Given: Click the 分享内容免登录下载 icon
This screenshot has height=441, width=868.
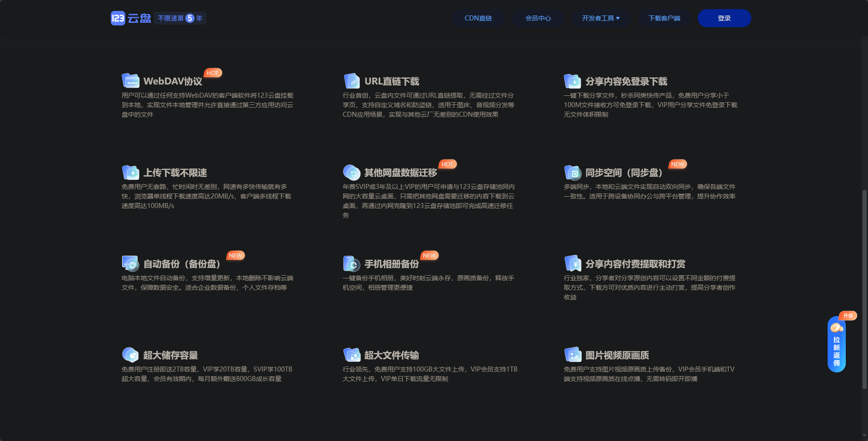Looking at the screenshot, I should coord(572,81).
